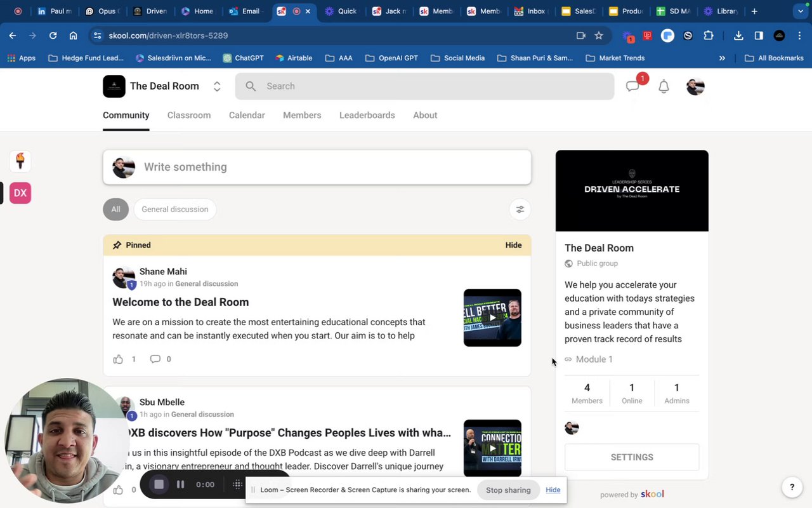Image resolution: width=812 pixels, height=508 pixels.
Task: Close the active Skool browser tab
Action: click(308, 11)
